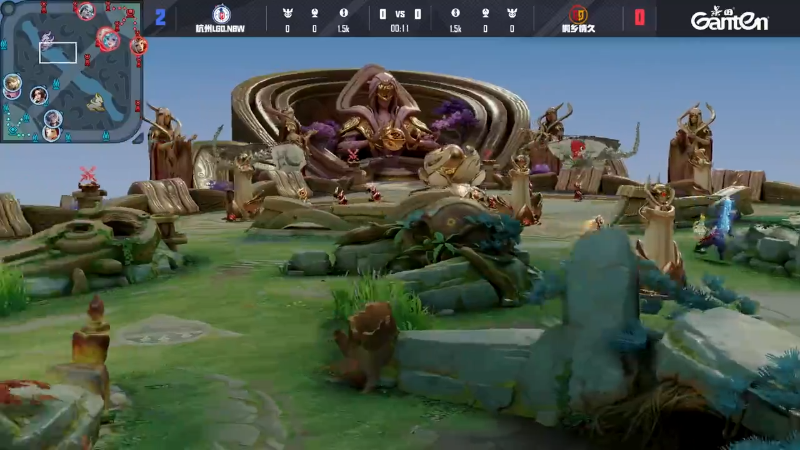Select blue team's tower count icon
Screen dimensions: 800x450
pyautogui.click(x=315, y=13)
